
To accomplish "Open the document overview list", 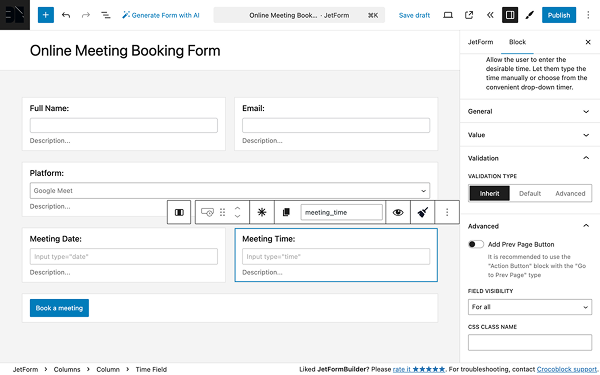I will point(106,15).
